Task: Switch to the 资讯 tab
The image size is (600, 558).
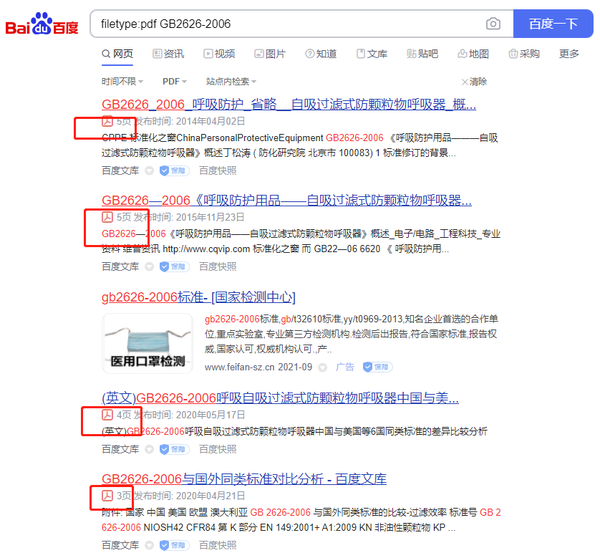Action: [168, 54]
